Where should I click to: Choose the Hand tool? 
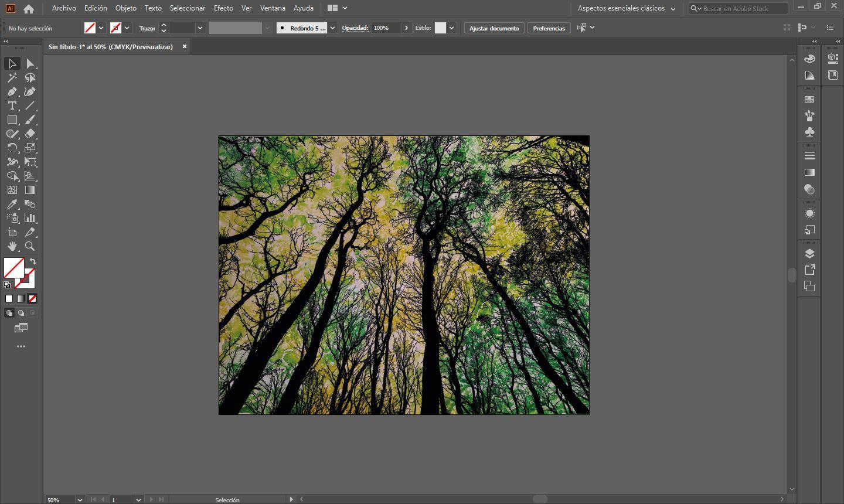(x=12, y=247)
